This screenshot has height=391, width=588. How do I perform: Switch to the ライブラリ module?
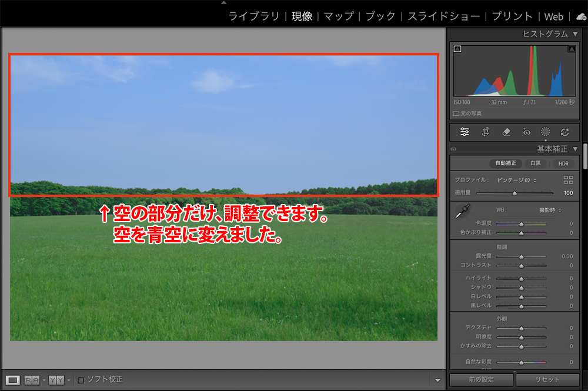(x=253, y=16)
